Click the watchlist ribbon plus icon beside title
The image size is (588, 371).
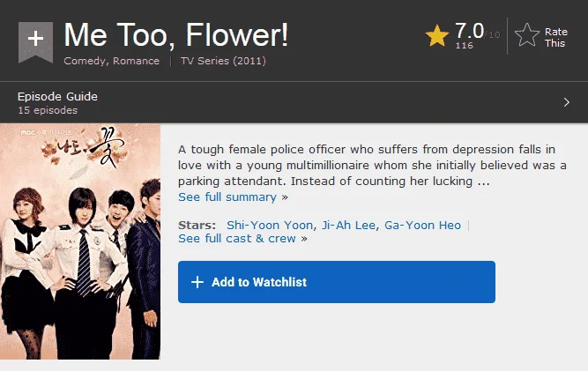(35, 42)
